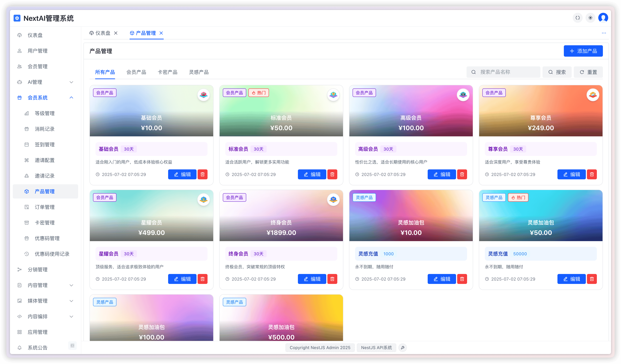This screenshot has height=364, width=621.
Task: Open the user avatar menu
Action: 603,18
